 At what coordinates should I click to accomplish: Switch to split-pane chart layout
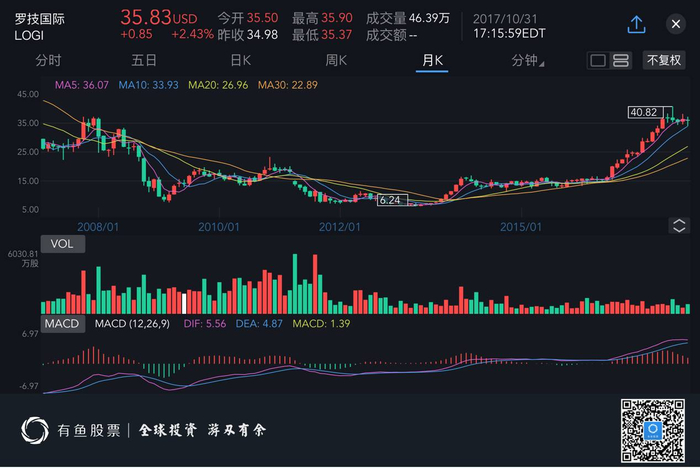tap(619, 61)
